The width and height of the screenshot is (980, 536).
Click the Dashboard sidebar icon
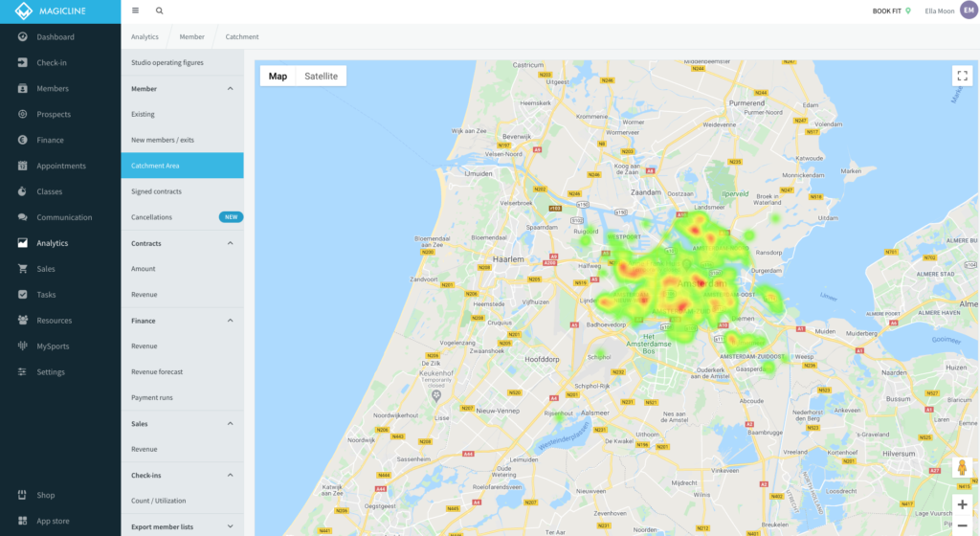[22, 37]
